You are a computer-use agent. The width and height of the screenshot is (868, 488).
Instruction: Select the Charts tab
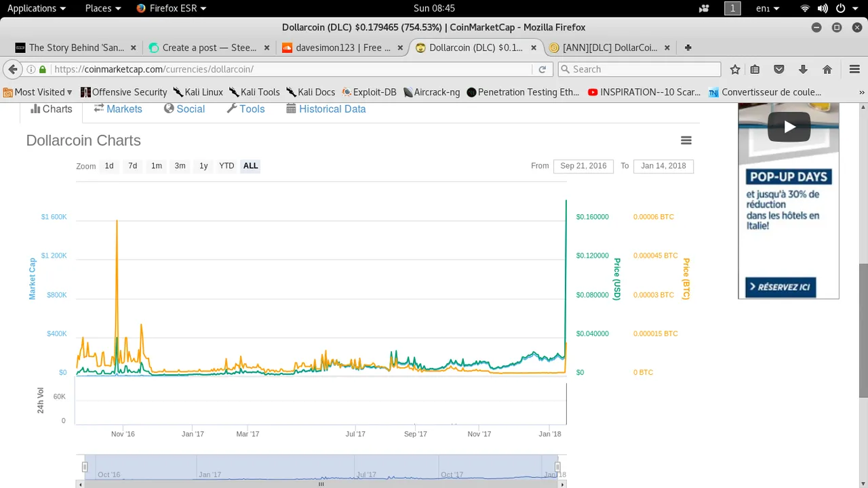(52, 109)
